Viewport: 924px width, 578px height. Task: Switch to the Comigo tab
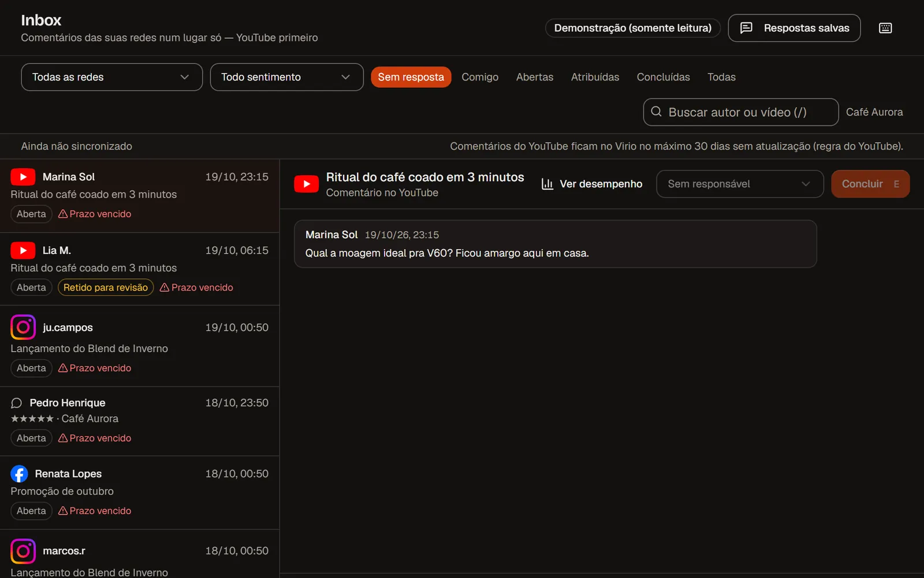coord(480,77)
